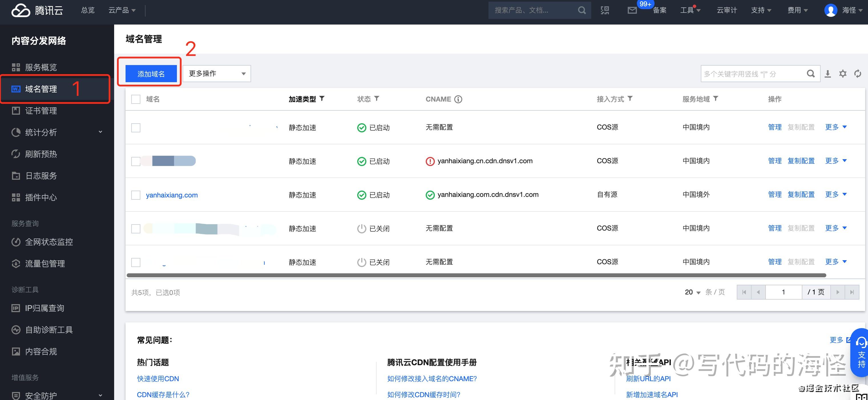This screenshot has width=868, height=400.
Task: Click the 99+ message envelope icon in top bar
Action: [632, 10]
